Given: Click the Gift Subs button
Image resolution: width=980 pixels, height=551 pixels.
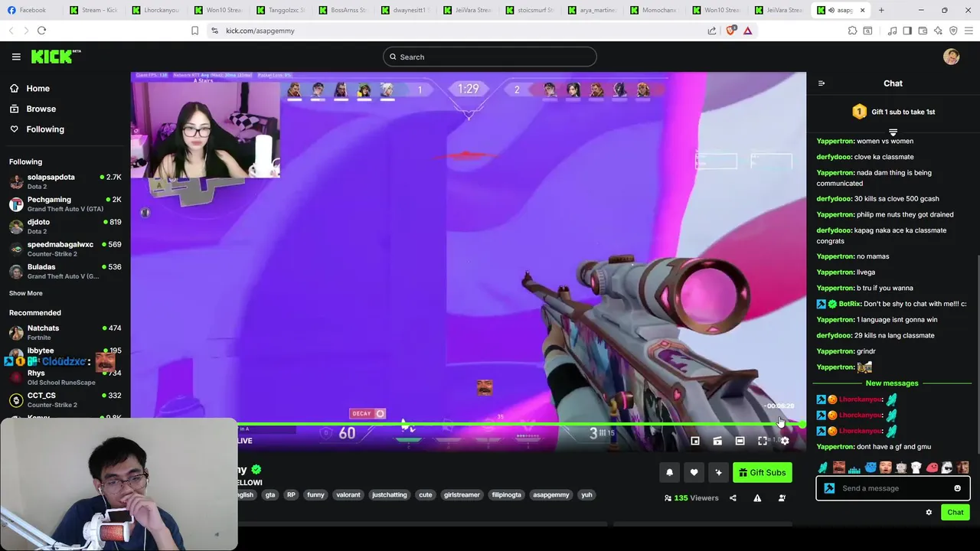Looking at the screenshot, I should (x=762, y=473).
